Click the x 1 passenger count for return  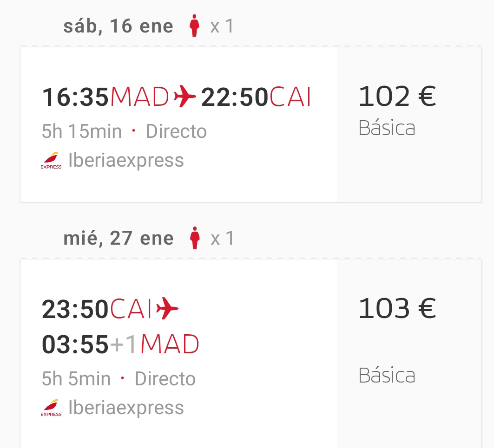223,238
